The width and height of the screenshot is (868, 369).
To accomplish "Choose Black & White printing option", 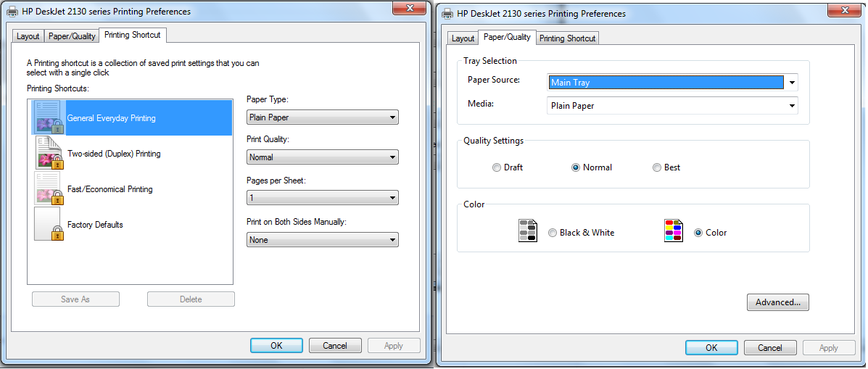I will pos(553,233).
